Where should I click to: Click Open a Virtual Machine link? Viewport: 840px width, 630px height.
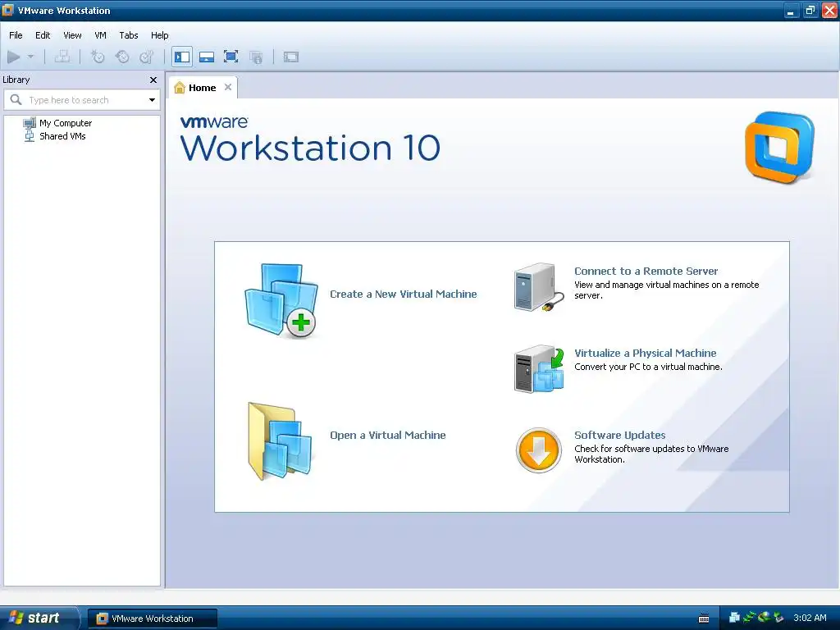388,436
